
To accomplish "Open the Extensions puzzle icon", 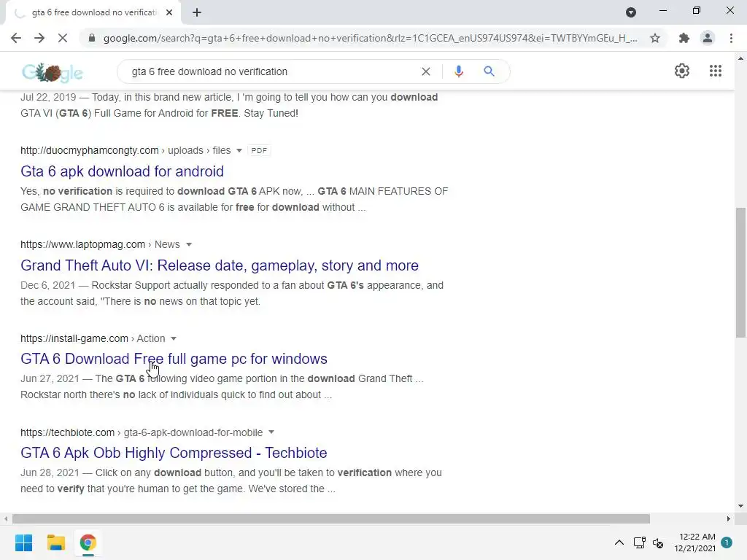I will coord(684,38).
